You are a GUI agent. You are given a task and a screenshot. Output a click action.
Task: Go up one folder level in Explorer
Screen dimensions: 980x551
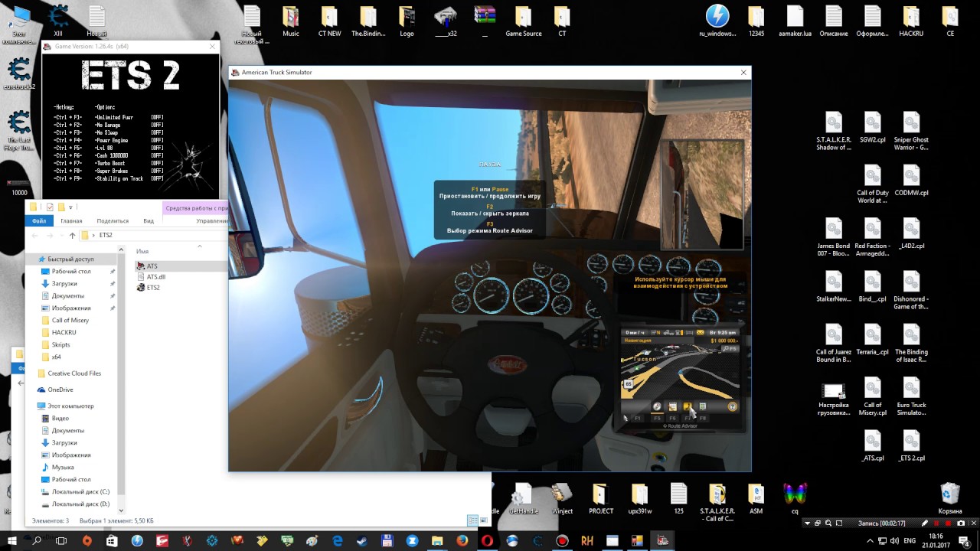pyautogui.click(x=72, y=235)
